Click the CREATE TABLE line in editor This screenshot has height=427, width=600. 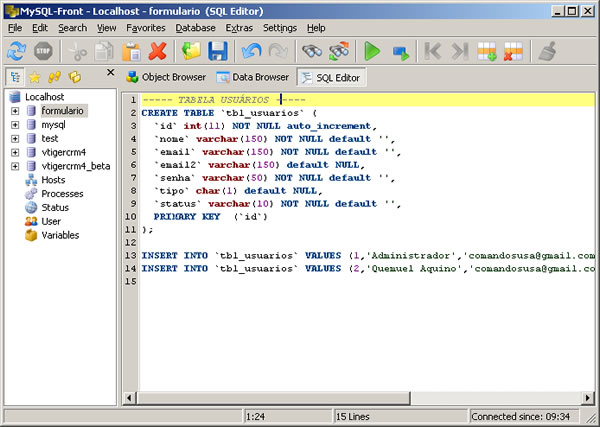point(229,113)
